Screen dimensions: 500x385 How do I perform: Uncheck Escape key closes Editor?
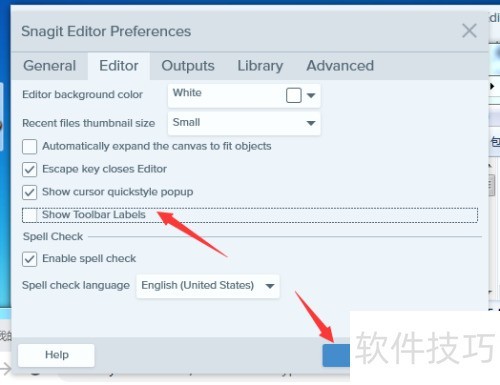click(29, 169)
